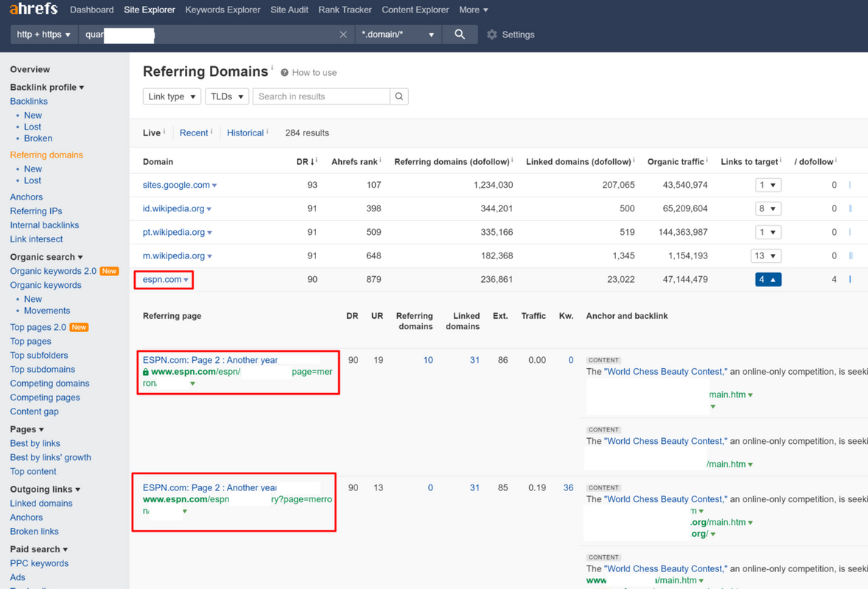The image size is (868, 589).
Task: Open Keywords Explorer
Action: [x=223, y=10]
